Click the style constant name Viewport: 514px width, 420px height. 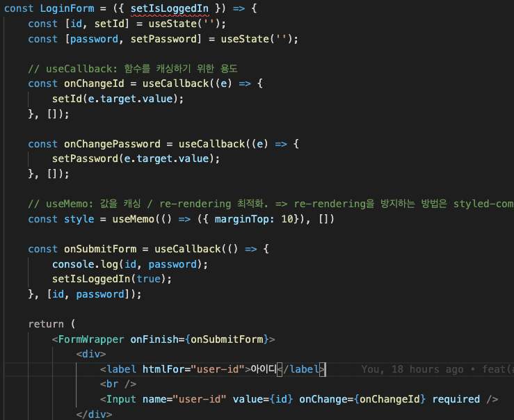(x=79, y=219)
